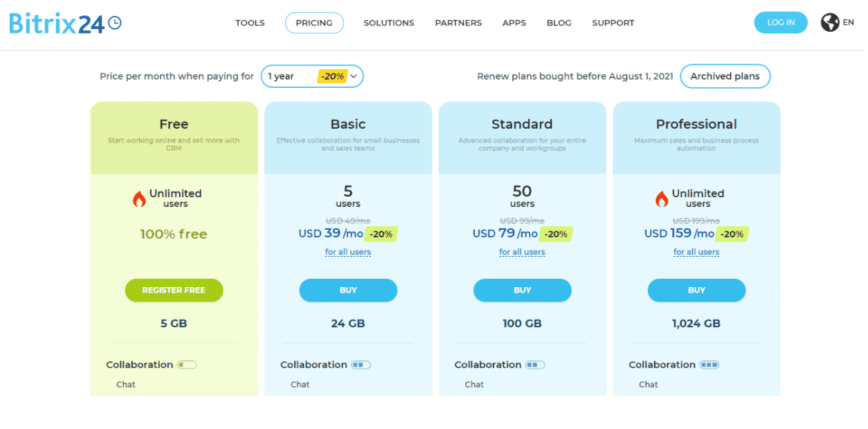Screen dimensions: 868x429
Task: Click the LOG IN button
Action: 781,22
